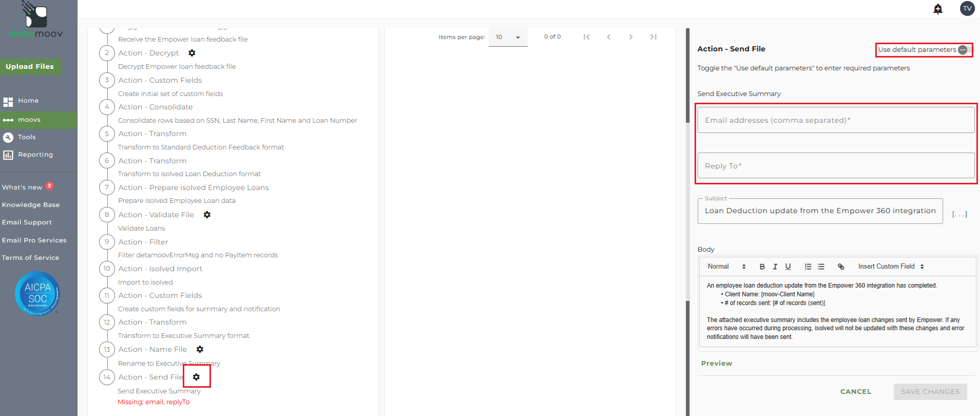Insert a bulleted list in Body
Image resolution: width=980 pixels, height=416 pixels.
tap(821, 267)
